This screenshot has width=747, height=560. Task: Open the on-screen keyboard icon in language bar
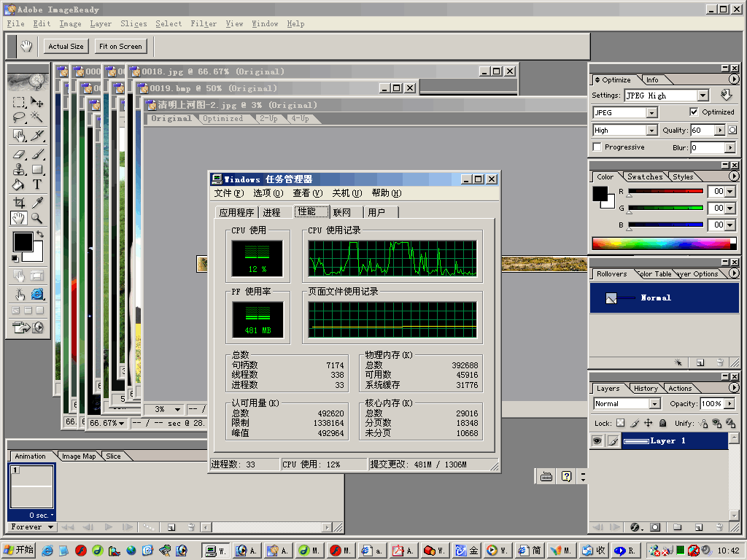pos(546,477)
